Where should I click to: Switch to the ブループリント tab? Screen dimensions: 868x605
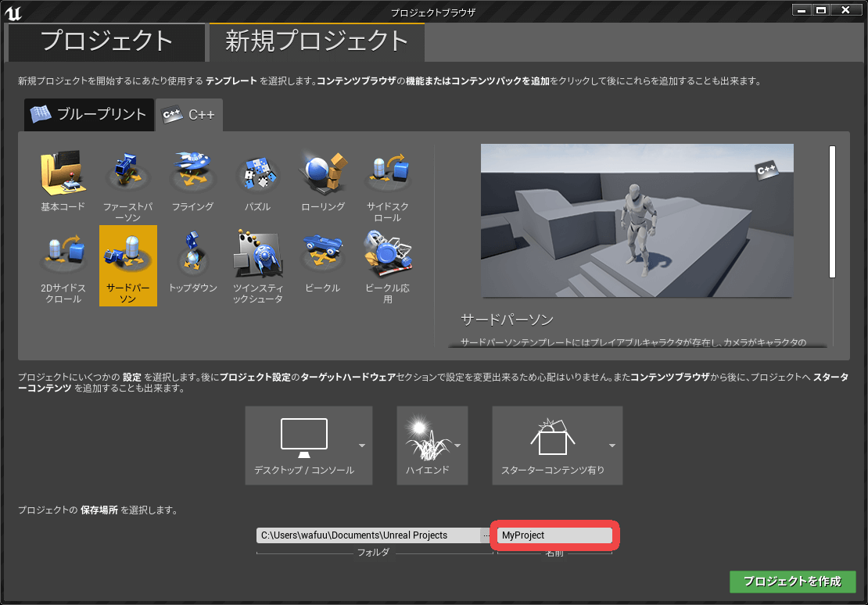88,115
